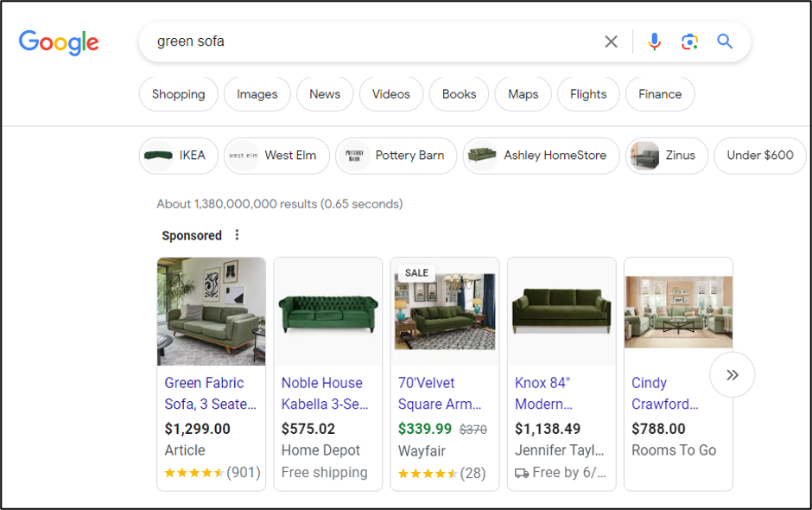Open search by image via the camera icon
812x510 pixels.
(x=689, y=41)
